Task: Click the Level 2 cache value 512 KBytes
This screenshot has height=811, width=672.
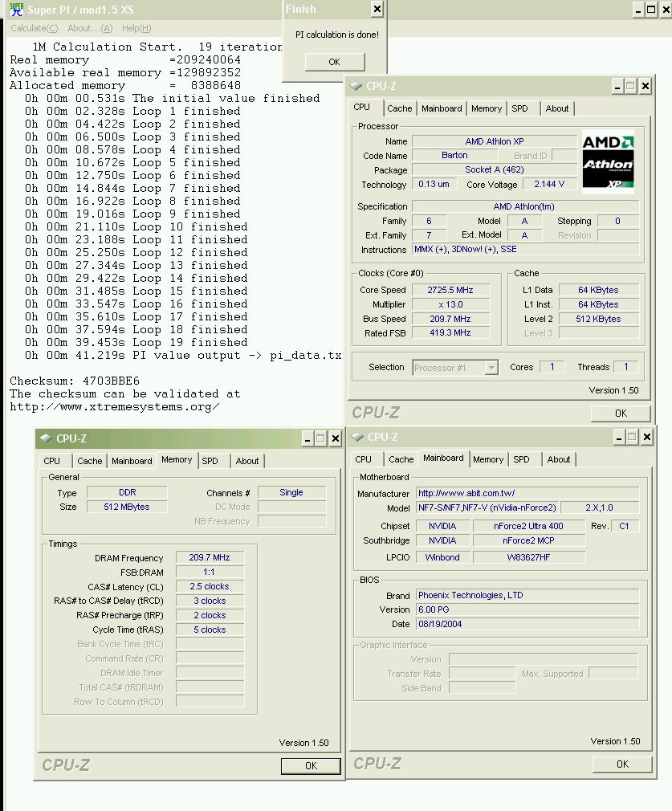Action: pyautogui.click(x=598, y=319)
